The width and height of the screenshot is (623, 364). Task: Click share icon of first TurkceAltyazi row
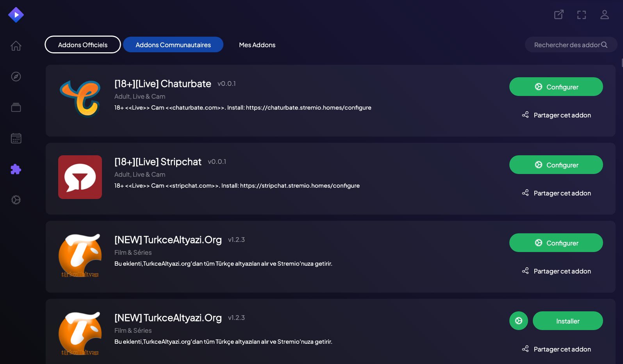pos(525,271)
